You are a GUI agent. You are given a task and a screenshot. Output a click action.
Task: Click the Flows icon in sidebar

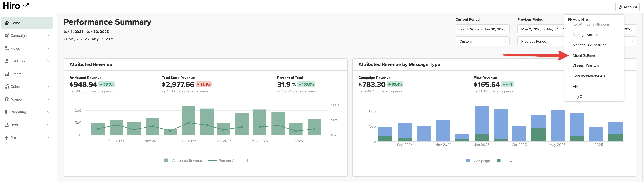[x=7, y=48]
